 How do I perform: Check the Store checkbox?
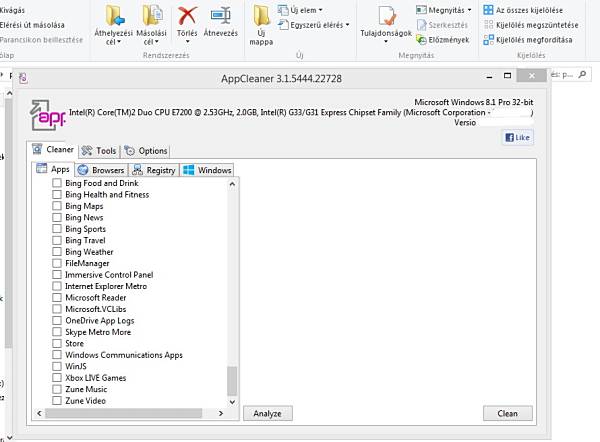tap(57, 343)
